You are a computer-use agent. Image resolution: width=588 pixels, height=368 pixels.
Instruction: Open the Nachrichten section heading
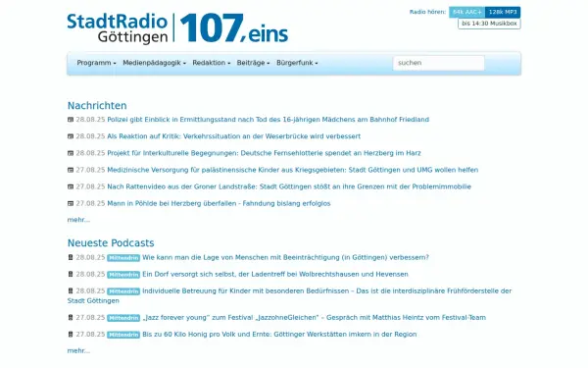tap(97, 106)
